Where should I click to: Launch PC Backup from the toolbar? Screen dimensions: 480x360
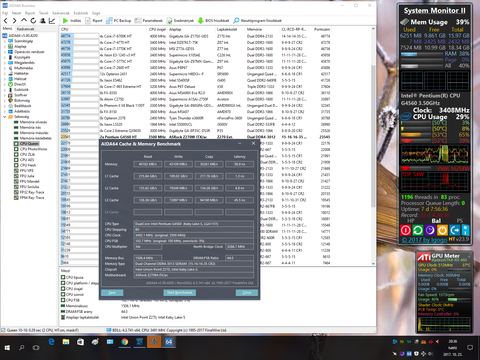point(119,21)
